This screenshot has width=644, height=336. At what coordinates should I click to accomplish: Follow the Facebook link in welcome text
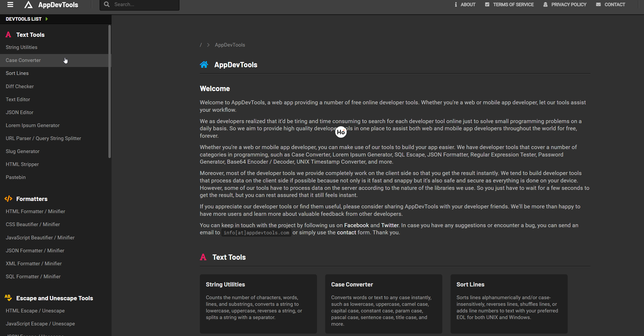(x=356, y=225)
